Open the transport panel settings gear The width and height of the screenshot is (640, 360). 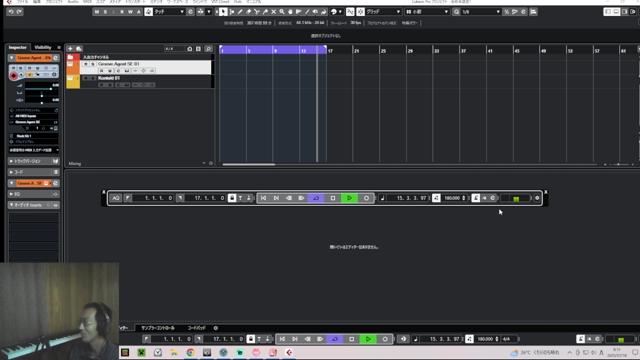click(x=537, y=198)
